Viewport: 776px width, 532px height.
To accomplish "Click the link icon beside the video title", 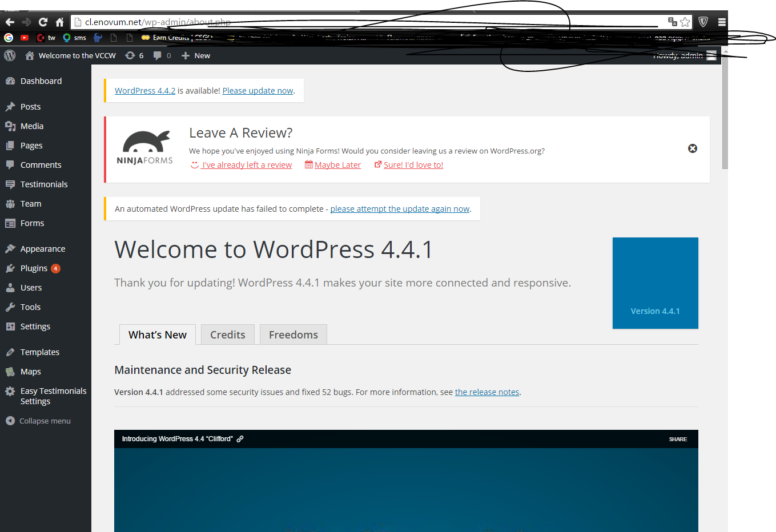I will tap(240, 439).
